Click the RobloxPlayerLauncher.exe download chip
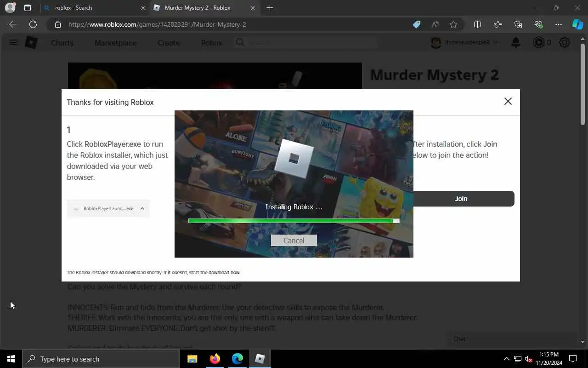 (x=108, y=208)
